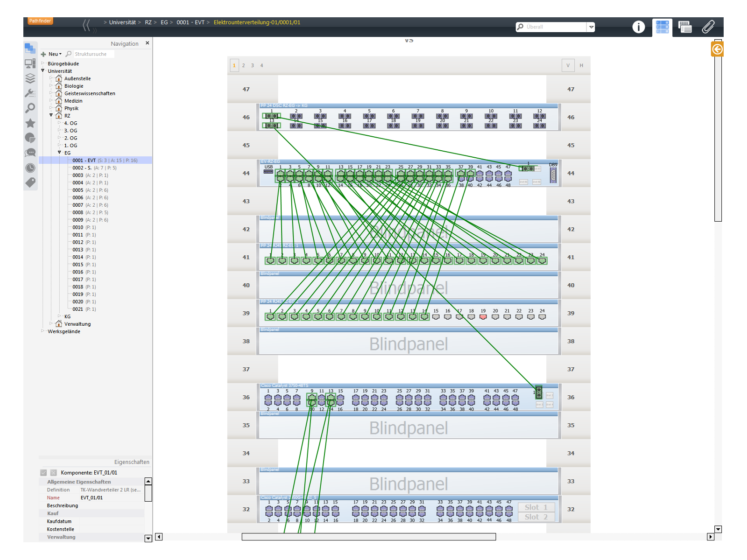The image size is (747, 560).
Task: Open the Überall search scope dropdown
Action: [x=591, y=27]
